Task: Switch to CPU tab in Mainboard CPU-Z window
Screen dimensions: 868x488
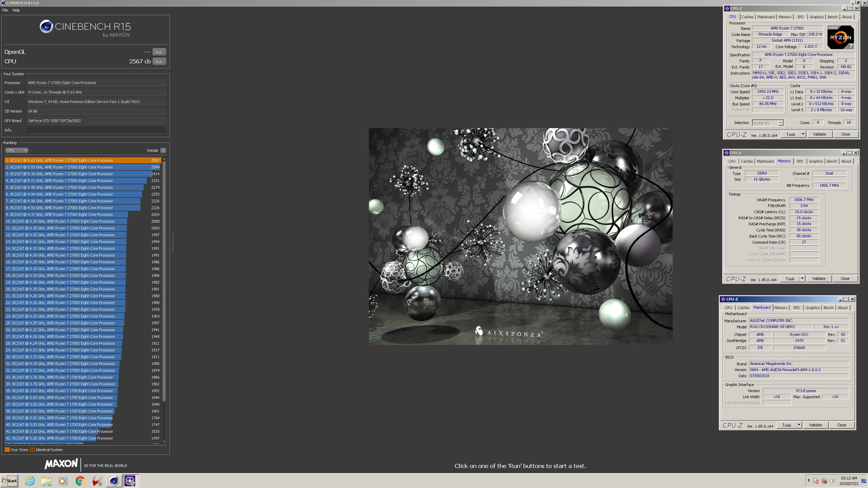Action: point(728,308)
